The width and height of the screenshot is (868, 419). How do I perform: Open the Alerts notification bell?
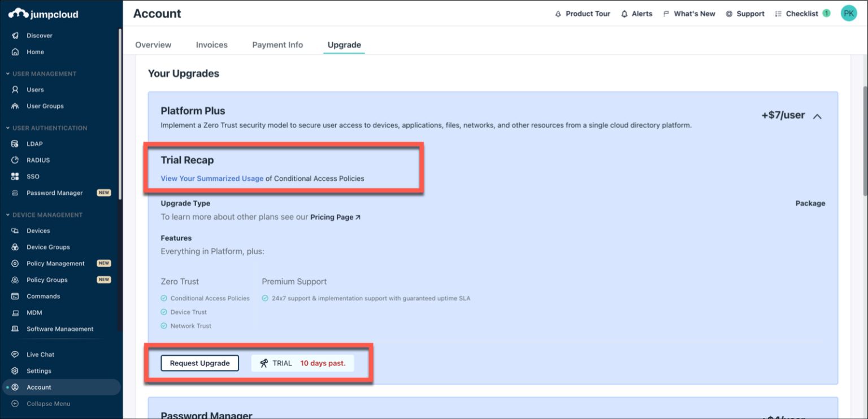tap(636, 13)
